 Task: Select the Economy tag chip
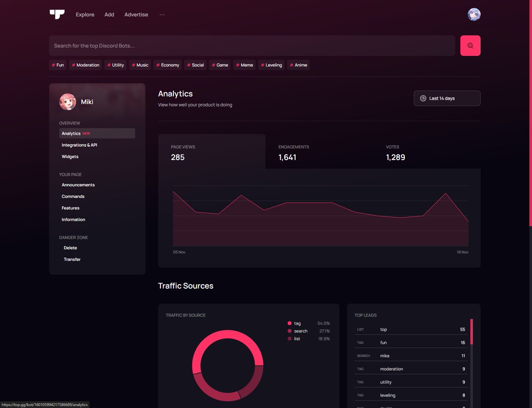(x=168, y=65)
